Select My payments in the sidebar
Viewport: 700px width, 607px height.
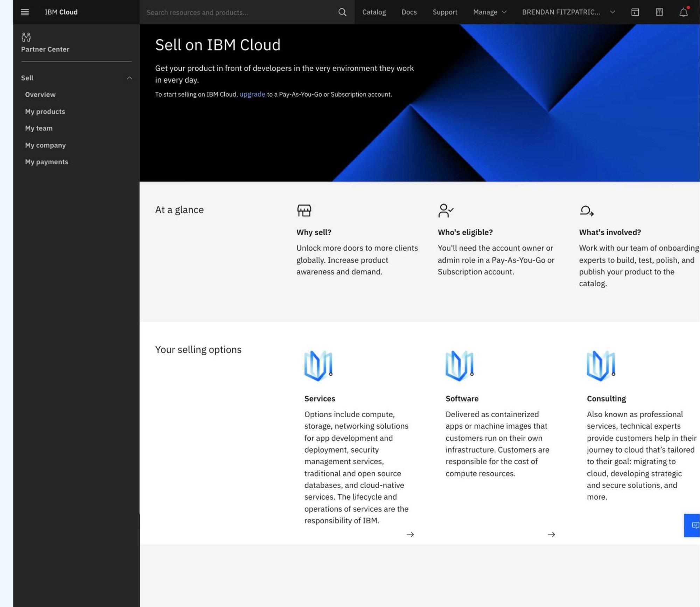pos(47,162)
